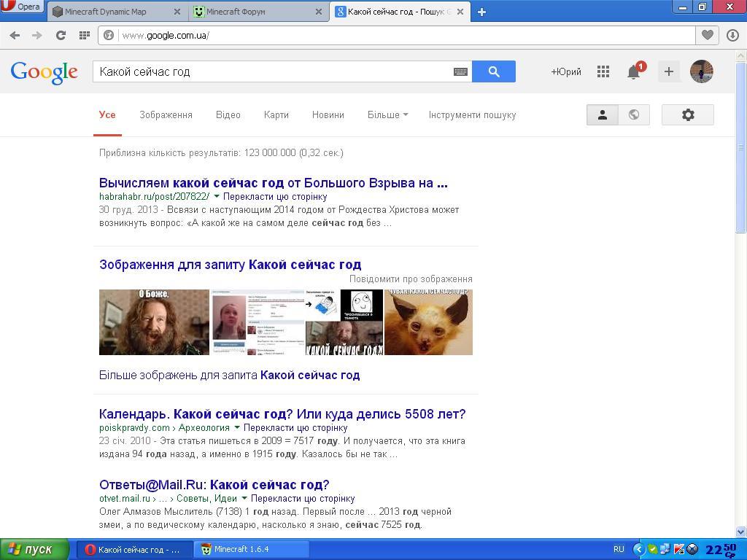Open search settings gear

coord(687,114)
